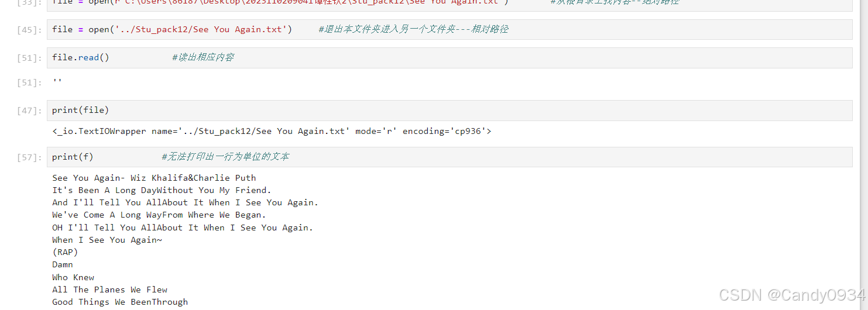Select the [45]: cell prompt
The height and width of the screenshot is (310, 868).
[30, 30]
